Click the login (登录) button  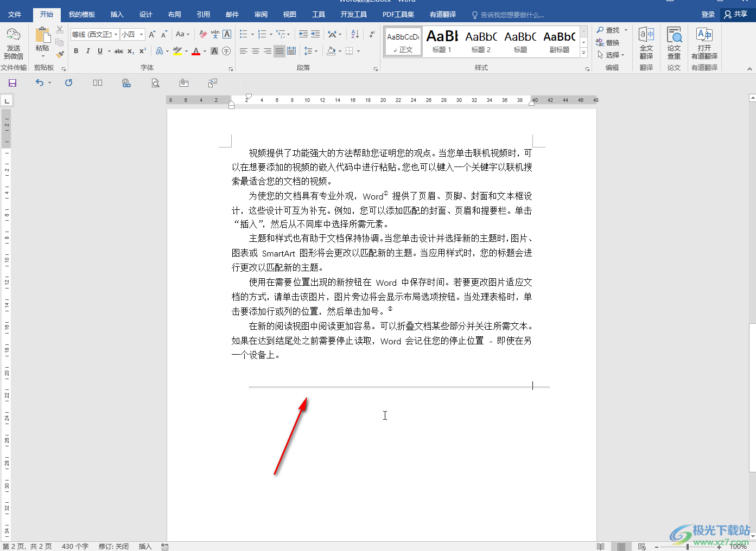(x=708, y=15)
